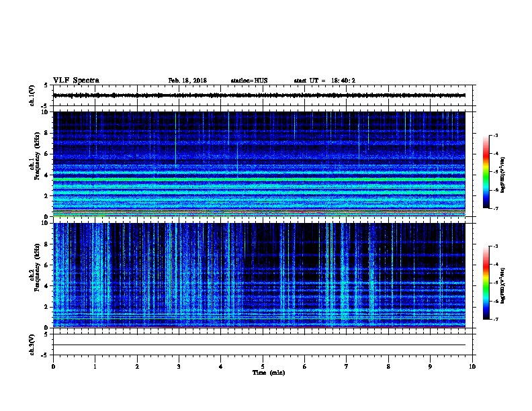The width and height of the screenshot is (532, 411).
Task: Click the ch.2 spectrogram color bar
Action: [x=486, y=283]
